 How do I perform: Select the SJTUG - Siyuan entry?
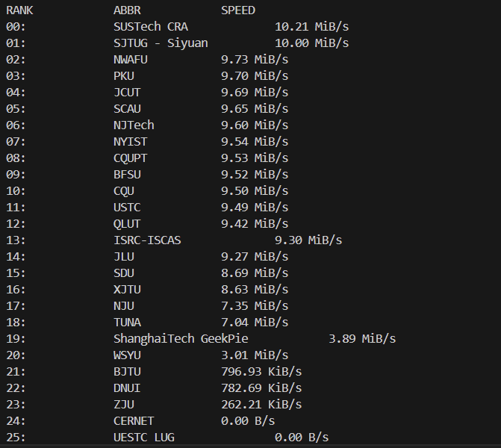coord(161,43)
